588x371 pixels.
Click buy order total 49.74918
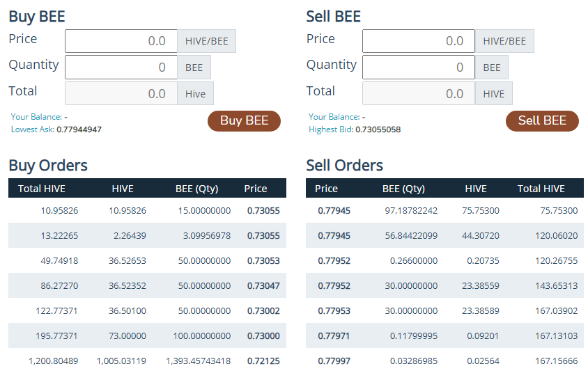pyautogui.click(x=59, y=261)
